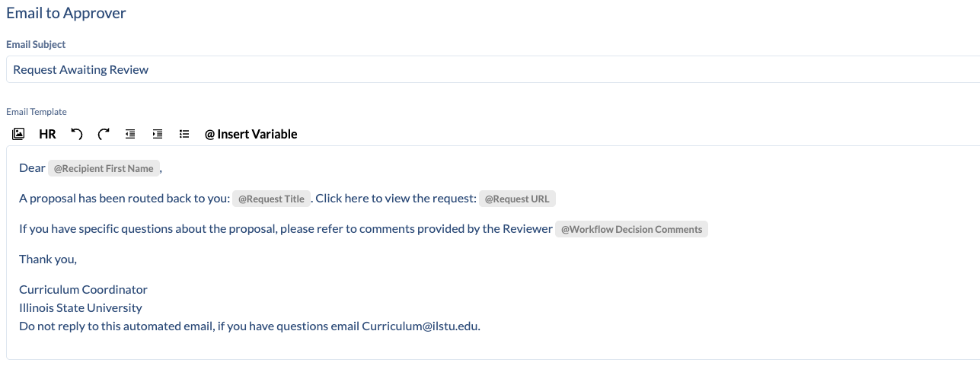Click the Email Subject input field
Image resolution: width=980 pixels, height=366 pixels.
click(x=493, y=69)
